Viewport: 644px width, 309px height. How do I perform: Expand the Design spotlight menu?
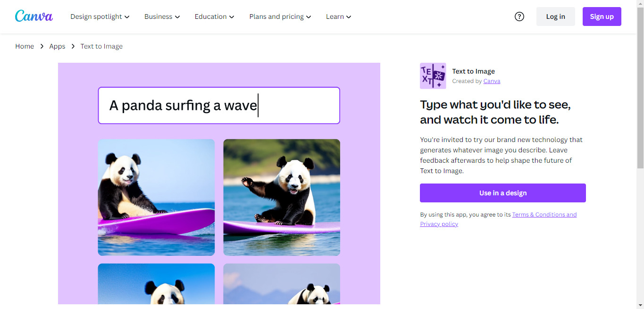tap(100, 17)
